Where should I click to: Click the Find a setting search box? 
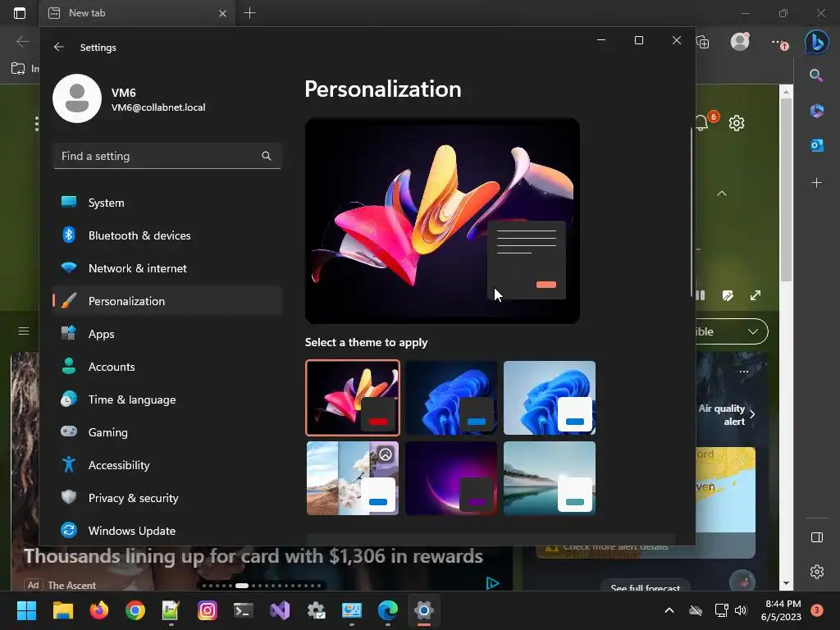coord(167,156)
